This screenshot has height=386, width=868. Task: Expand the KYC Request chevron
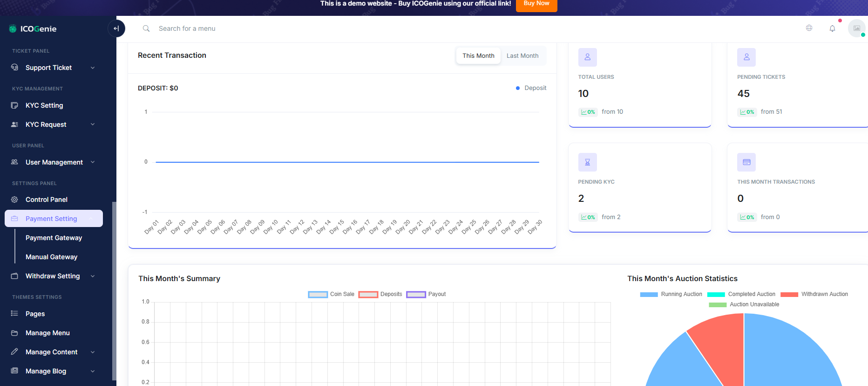[93, 124]
